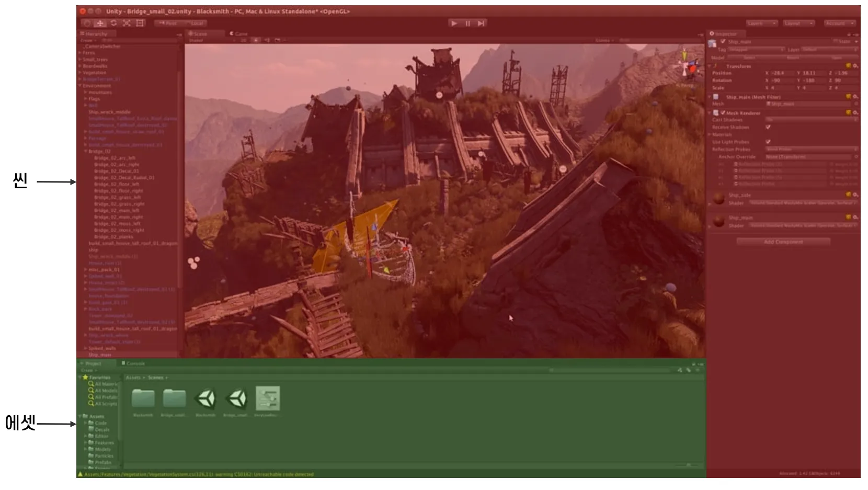Viewport: 868px width, 490px height.
Task: Open Mesh Filter component gear menu
Action: point(855,97)
